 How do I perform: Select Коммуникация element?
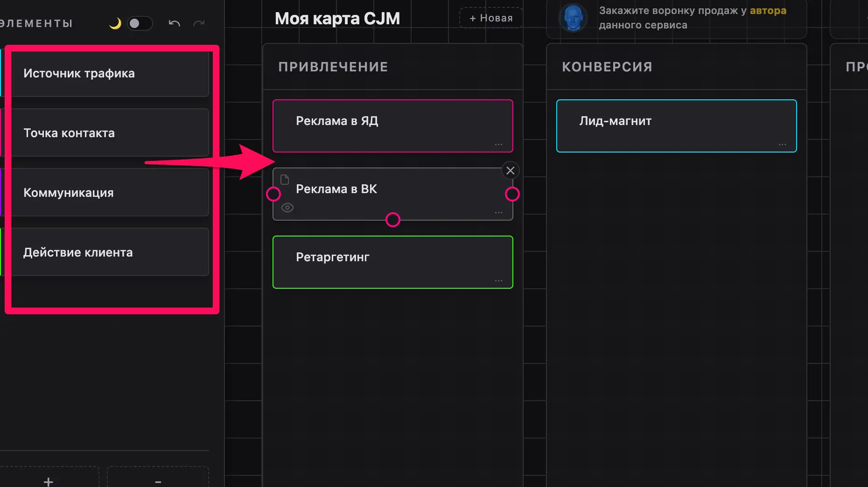110,193
